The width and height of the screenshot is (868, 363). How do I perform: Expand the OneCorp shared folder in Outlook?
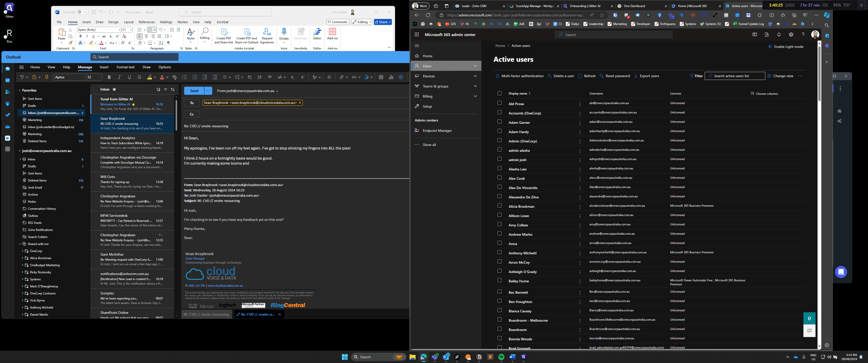(x=22, y=251)
